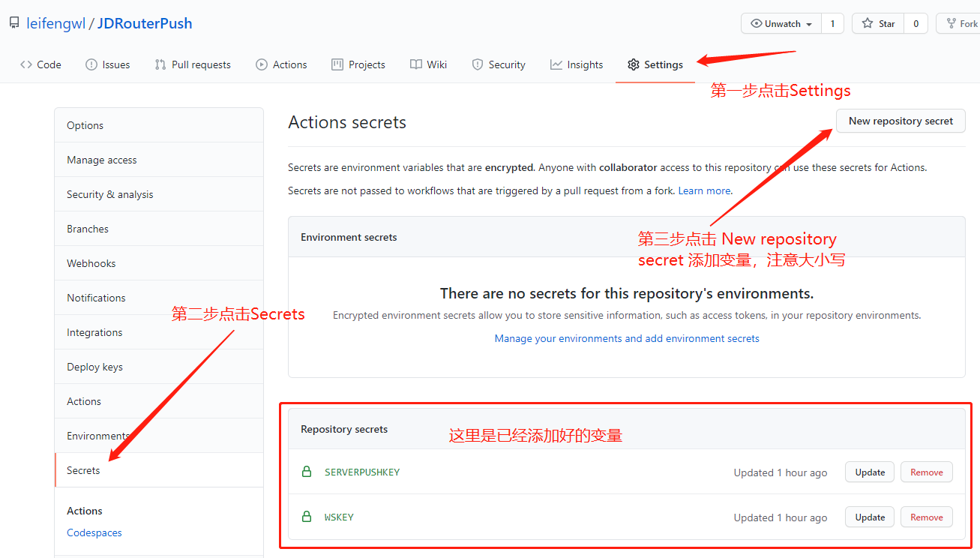Click the Security shield icon
This screenshot has height=558, width=980.
point(478,64)
